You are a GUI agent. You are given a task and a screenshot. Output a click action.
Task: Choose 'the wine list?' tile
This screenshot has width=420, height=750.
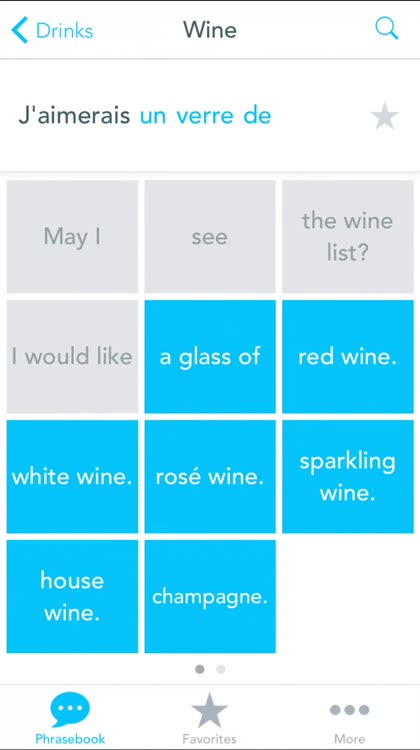[348, 236]
